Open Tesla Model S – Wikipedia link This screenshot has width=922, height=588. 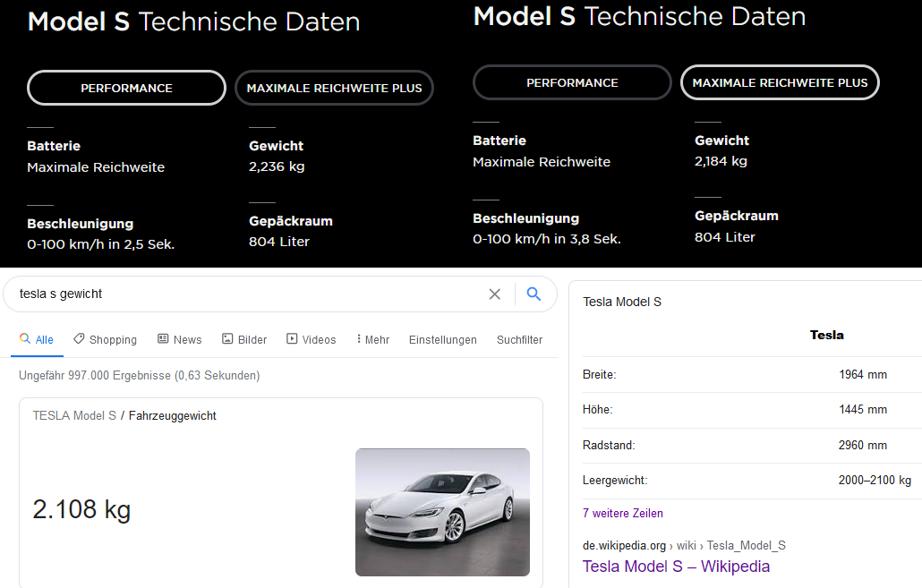(676, 567)
